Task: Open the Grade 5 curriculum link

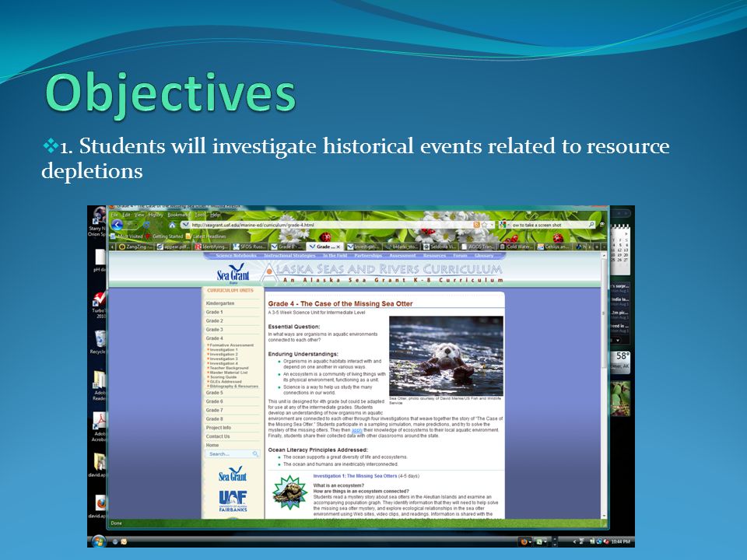Action: [215, 393]
